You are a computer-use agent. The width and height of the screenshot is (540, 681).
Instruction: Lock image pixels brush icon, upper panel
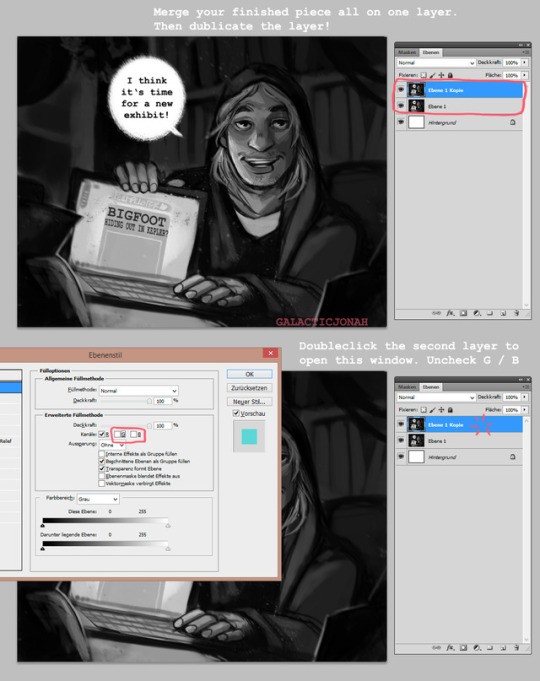(x=433, y=75)
